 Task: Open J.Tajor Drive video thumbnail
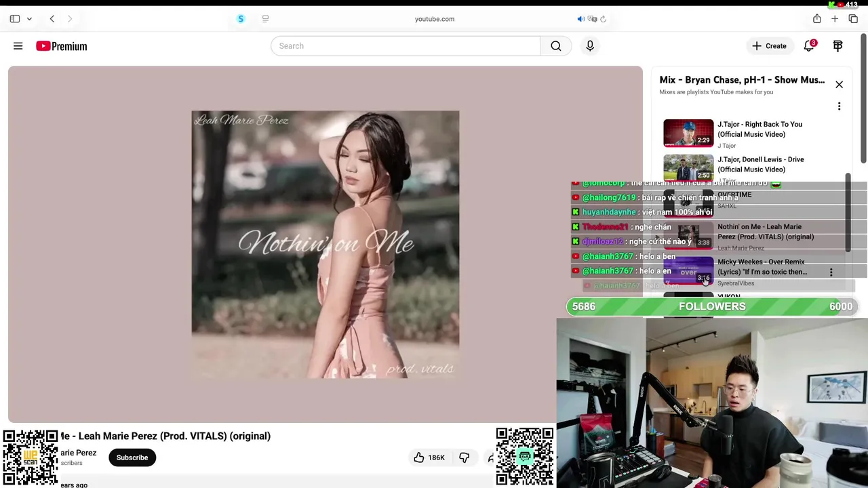coord(688,168)
